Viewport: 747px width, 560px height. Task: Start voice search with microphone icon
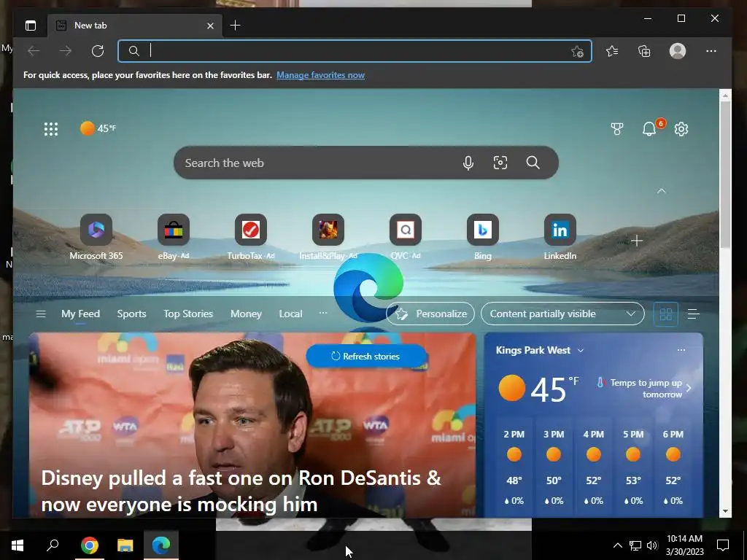[468, 163]
